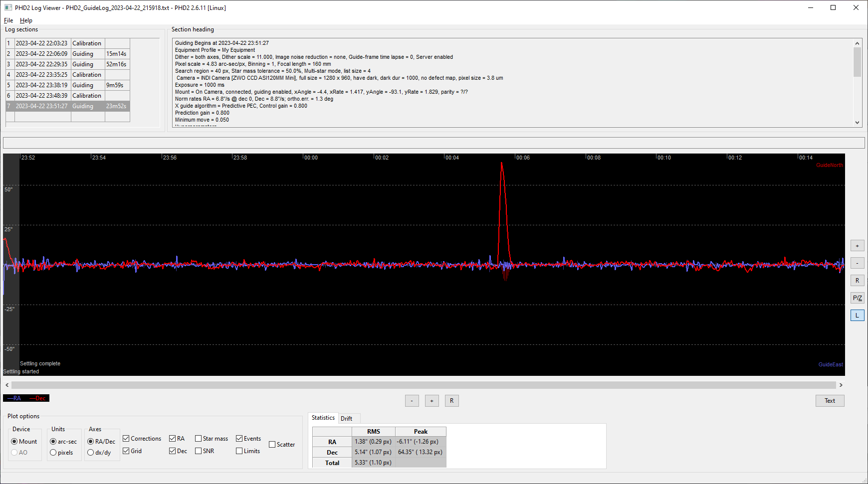Click the Total RMS value cell

(374, 463)
